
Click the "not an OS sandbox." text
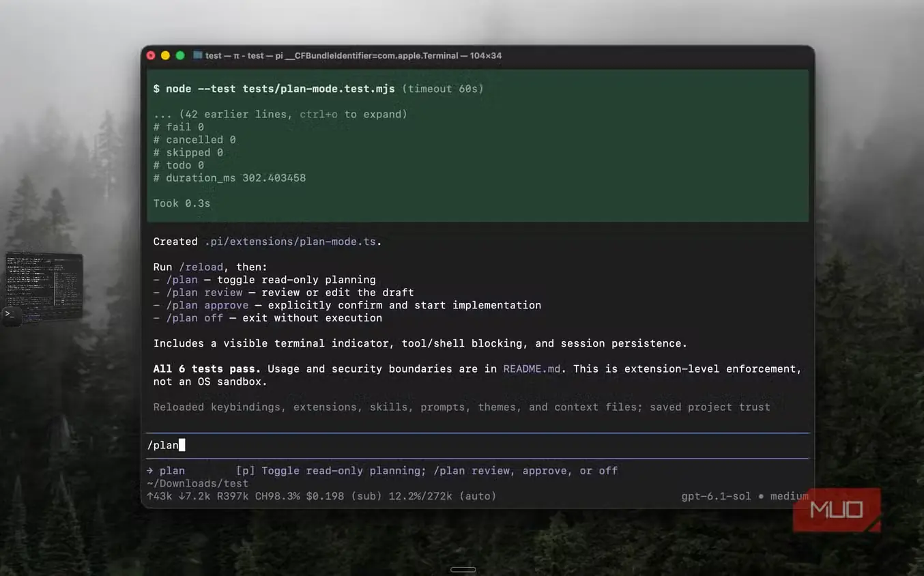pyautogui.click(x=210, y=381)
